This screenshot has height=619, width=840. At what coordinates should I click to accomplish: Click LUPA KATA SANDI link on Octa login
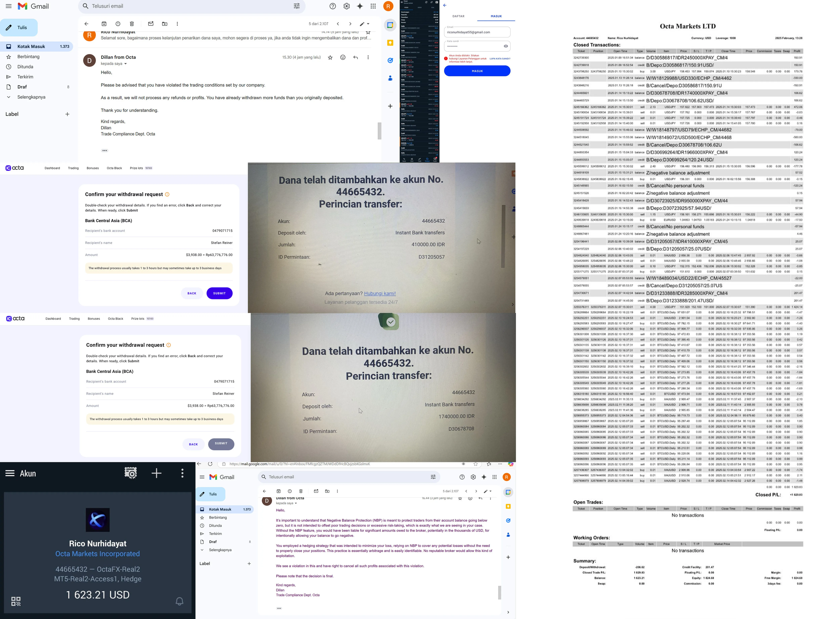(x=500, y=58)
